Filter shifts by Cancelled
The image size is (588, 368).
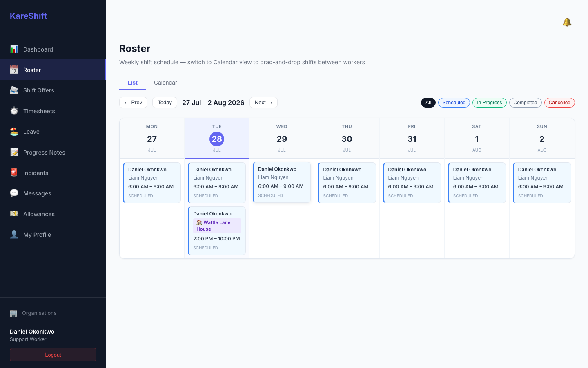tap(559, 103)
